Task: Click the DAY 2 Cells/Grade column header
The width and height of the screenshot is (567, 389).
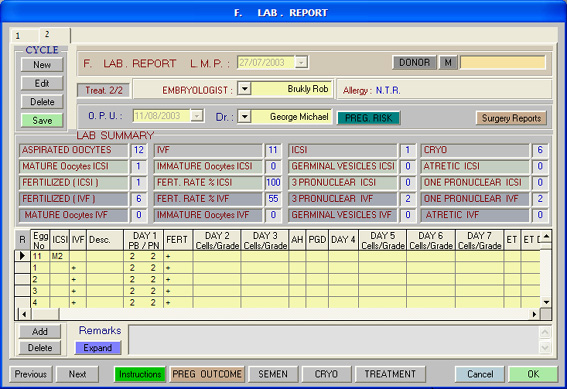Action: (x=217, y=240)
